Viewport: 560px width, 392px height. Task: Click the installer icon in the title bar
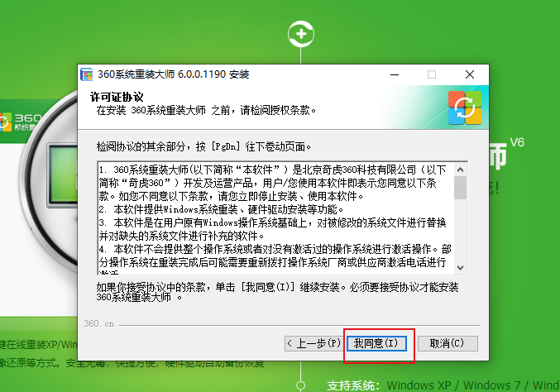click(86, 74)
